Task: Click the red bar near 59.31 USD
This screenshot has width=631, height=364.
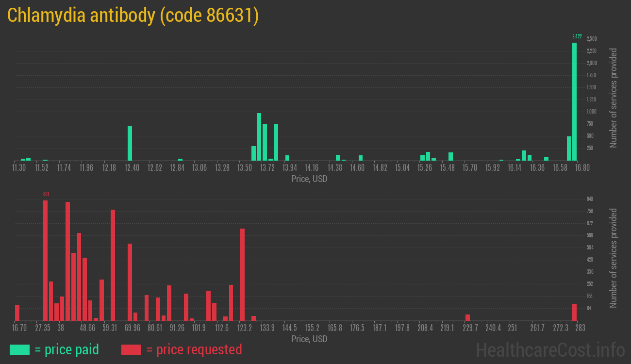Action: [x=113, y=265]
